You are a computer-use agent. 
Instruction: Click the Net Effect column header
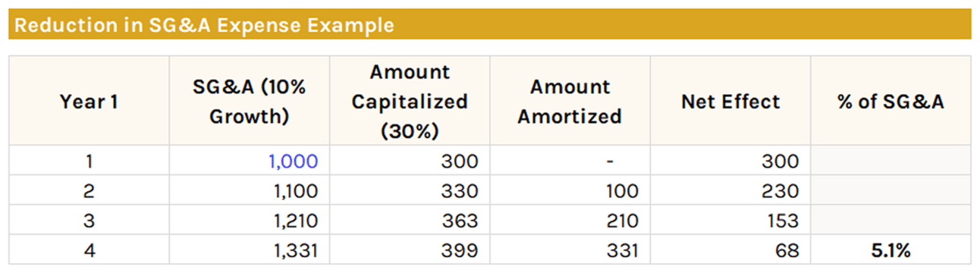click(x=730, y=101)
